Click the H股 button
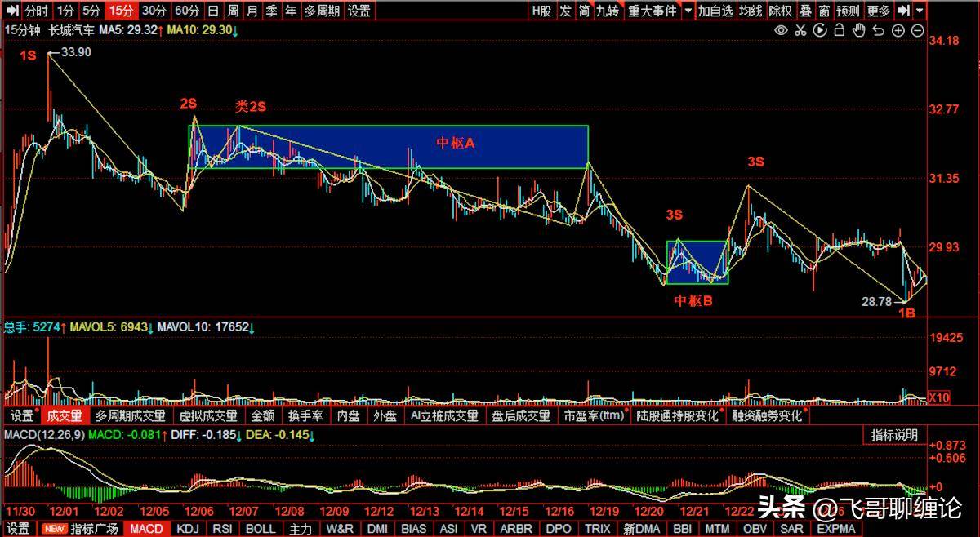980x537 pixels. (x=541, y=11)
